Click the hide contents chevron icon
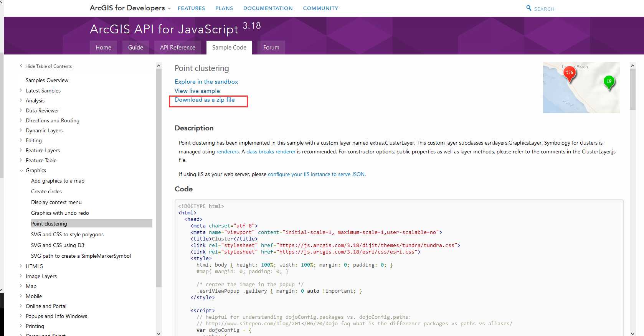644x336 pixels. pyautogui.click(x=21, y=66)
